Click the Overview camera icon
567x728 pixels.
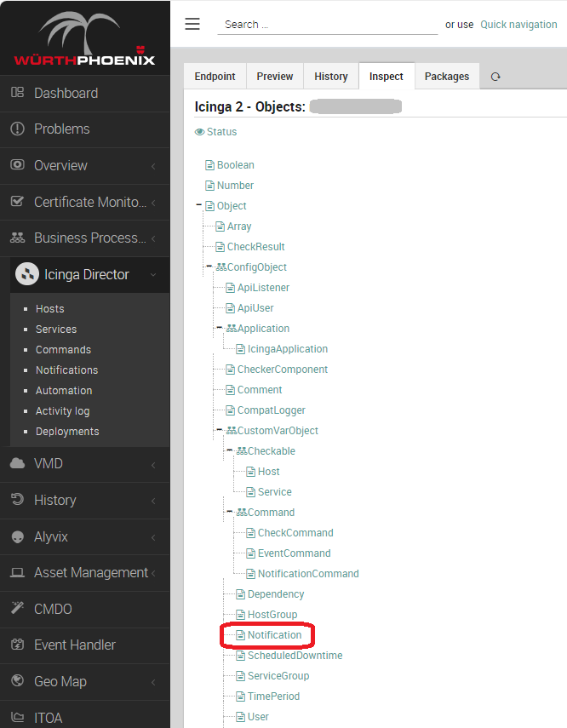click(17, 165)
